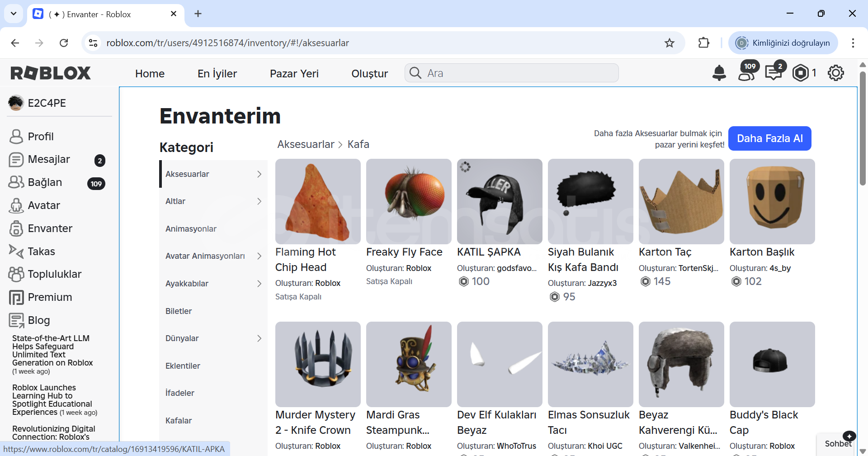Close the Envanter - Roblox tab

(174, 14)
